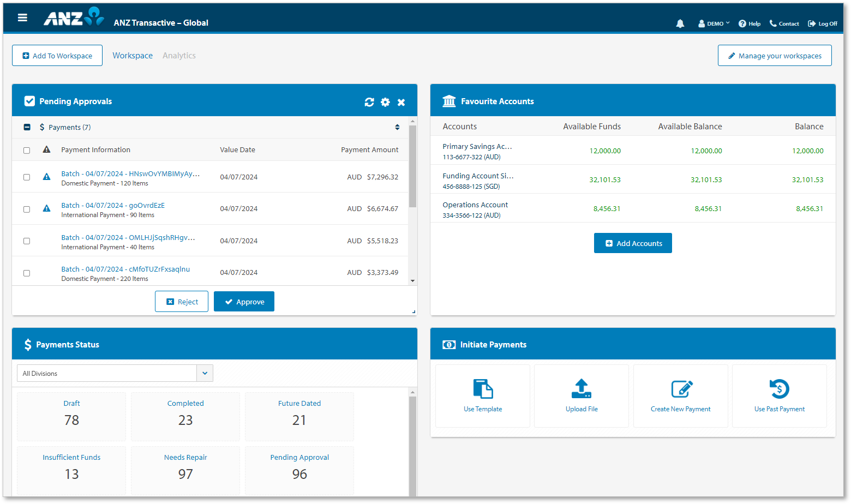This screenshot has width=851, height=504.
Task: Open Pending Approvals settings gear
Action: click(385, 102)
